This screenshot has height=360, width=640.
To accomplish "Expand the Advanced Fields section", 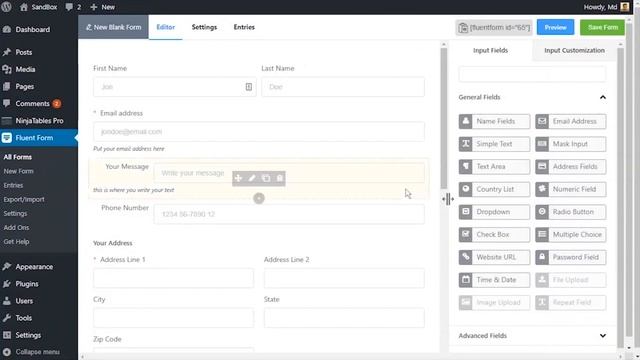I will (602, 336).
